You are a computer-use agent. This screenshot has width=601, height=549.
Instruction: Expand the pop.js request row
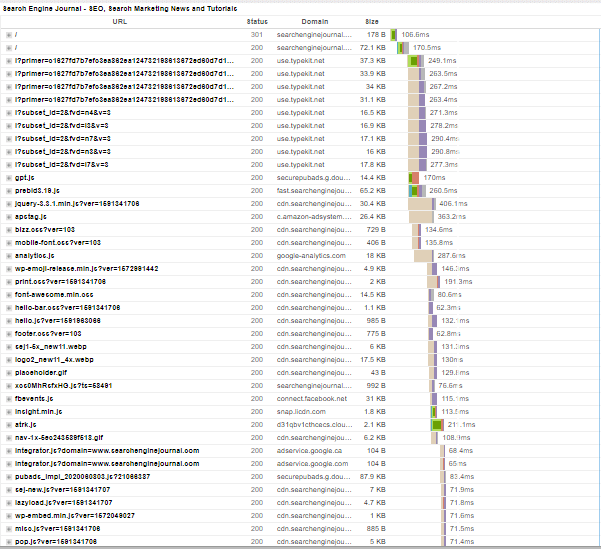tap(8, 542)
